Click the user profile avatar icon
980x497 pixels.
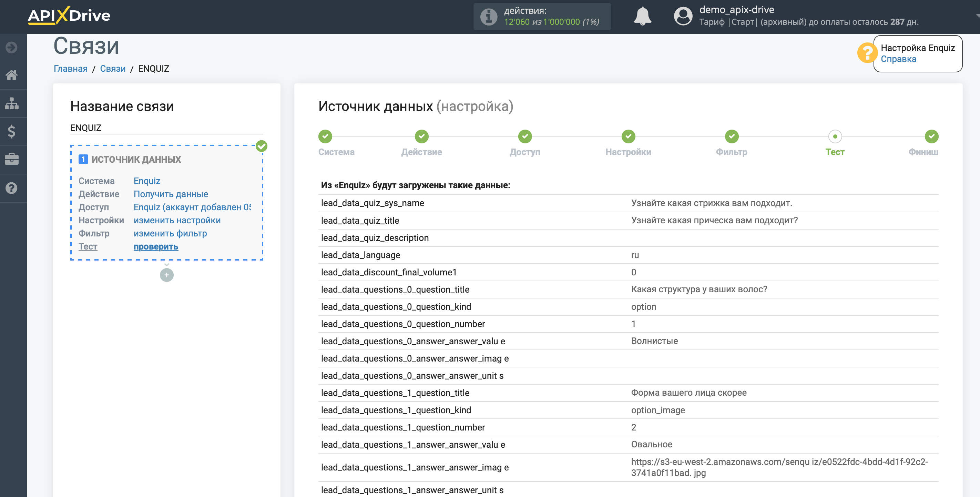tap(683, 16)
